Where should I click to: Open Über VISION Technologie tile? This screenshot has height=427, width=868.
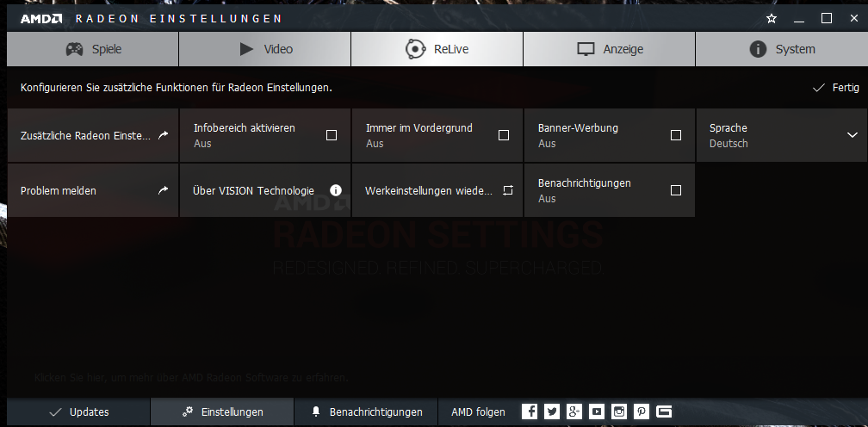tap(264, 190)
